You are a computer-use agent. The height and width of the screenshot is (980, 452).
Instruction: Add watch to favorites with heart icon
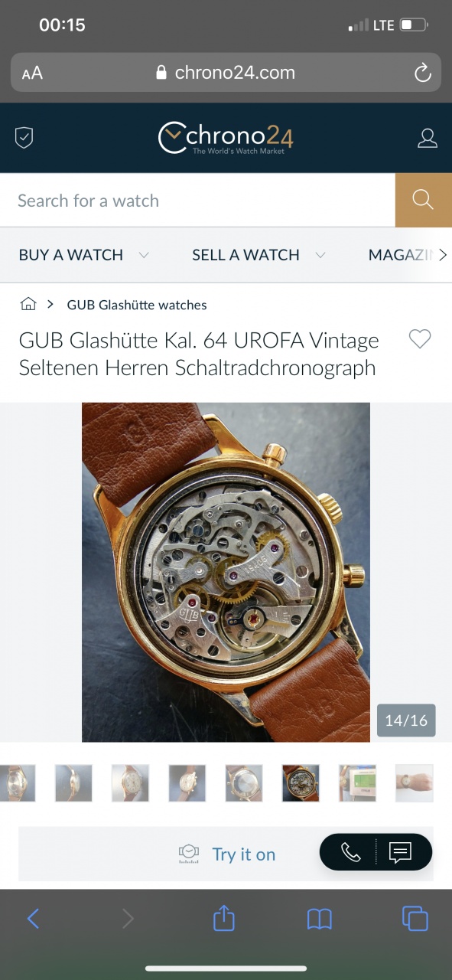[420, 339]
